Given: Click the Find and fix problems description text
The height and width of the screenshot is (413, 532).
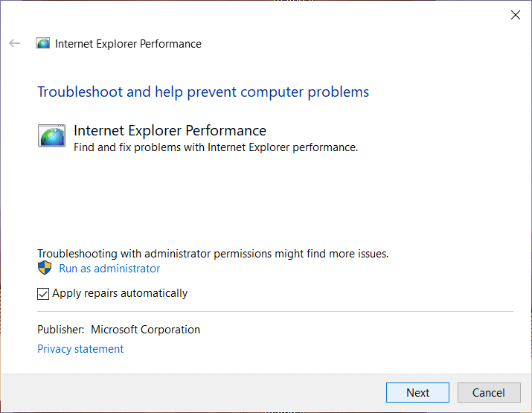Looking at the screenshot, I should [216, 147].
